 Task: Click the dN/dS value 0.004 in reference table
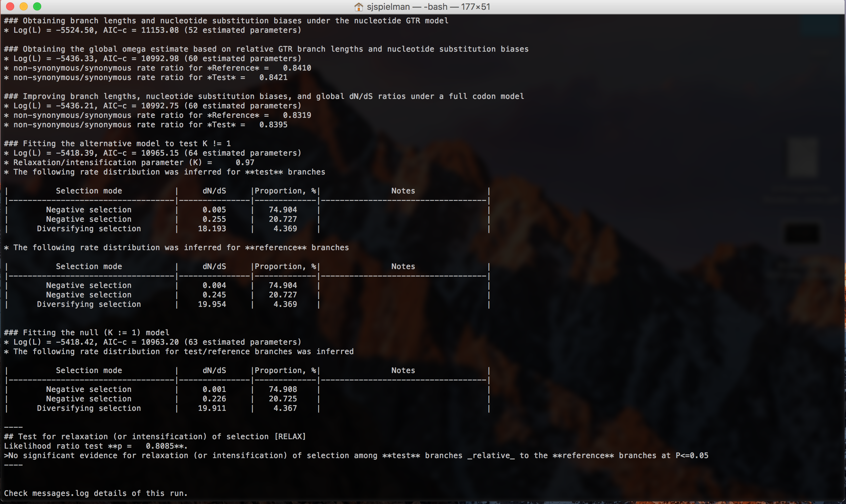pos(214,285)
